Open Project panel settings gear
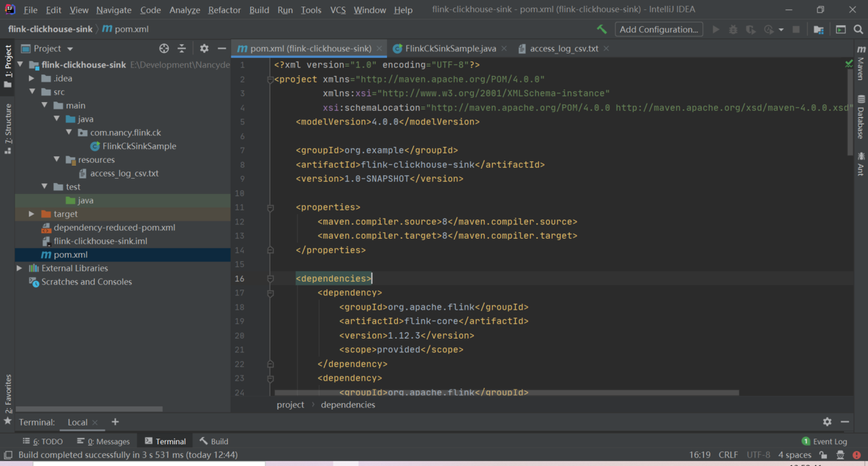868x466 pixels. [204, 48]
